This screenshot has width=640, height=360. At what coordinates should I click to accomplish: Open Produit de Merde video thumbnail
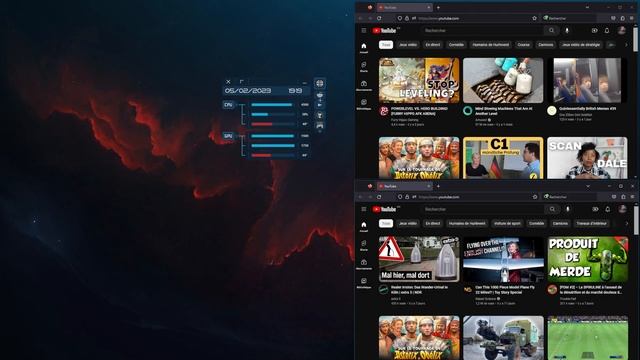pyautogui.click(x=588, y=259)
